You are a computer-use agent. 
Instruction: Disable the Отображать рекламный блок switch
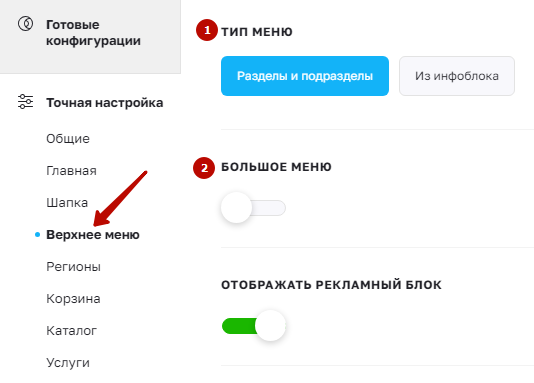pos(254,326)
